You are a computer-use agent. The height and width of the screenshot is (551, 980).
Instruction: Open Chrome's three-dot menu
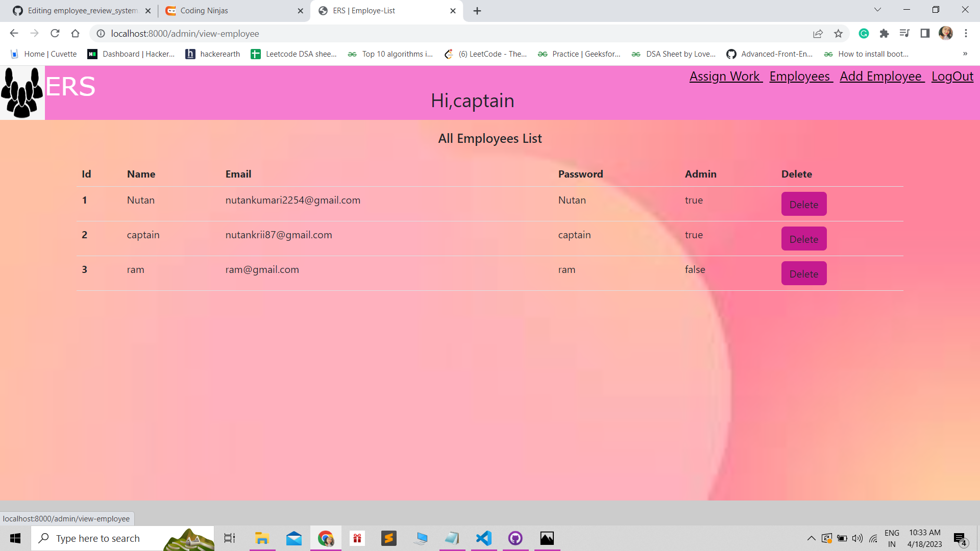pyautogui.click(x=966, y=33)
